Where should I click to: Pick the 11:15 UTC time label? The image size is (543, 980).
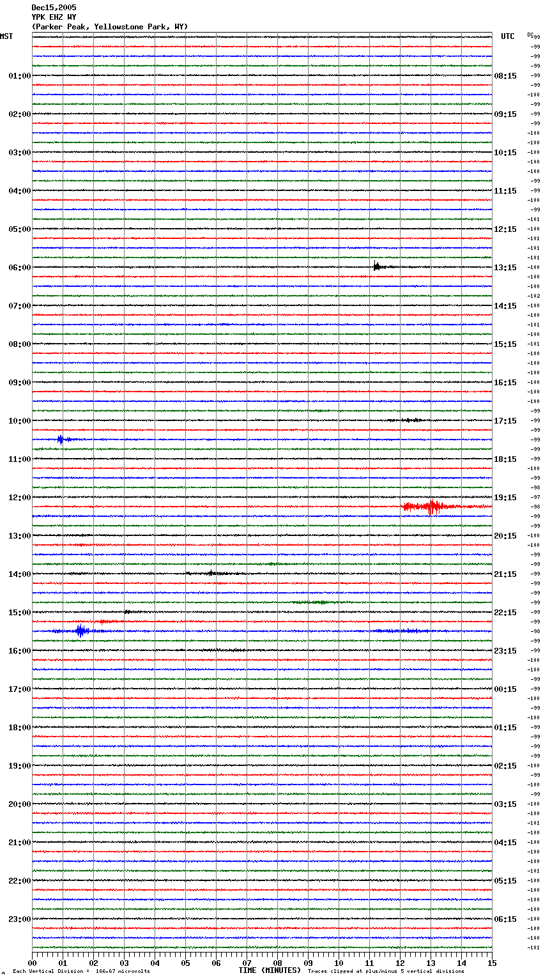point(505,191)
